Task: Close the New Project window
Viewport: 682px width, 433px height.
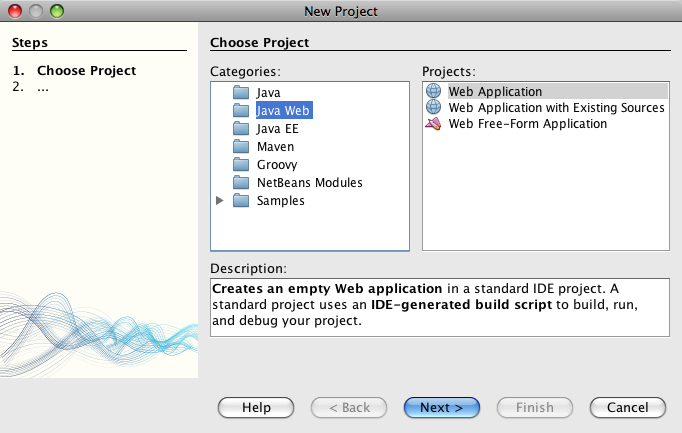Action: pyautogui.click(x=15, y=11)
